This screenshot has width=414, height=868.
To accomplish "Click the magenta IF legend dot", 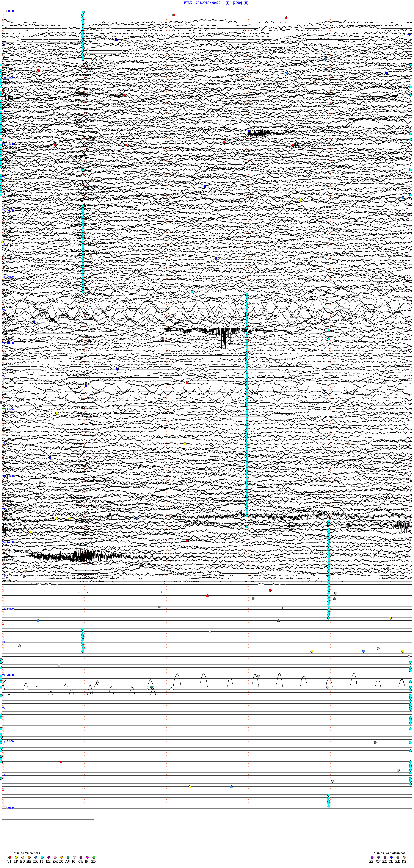I will (87, 857).
